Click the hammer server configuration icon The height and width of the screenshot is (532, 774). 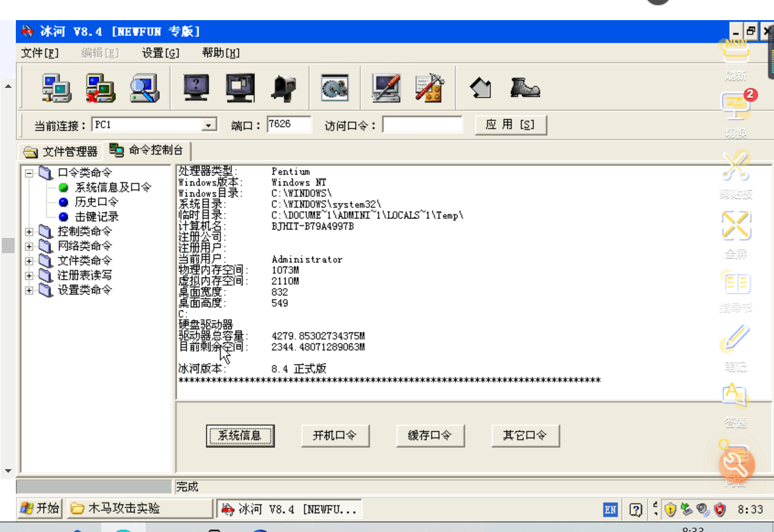point(429,88)
